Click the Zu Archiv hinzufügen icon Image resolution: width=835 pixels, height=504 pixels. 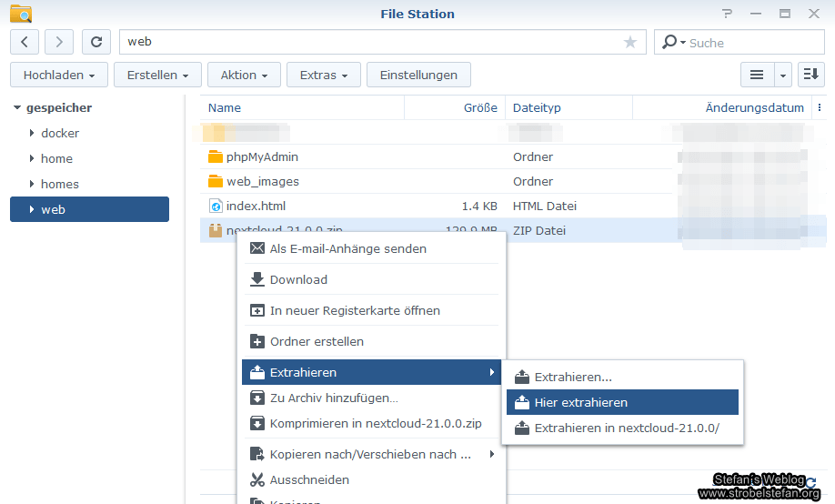(x=257, y=398)
